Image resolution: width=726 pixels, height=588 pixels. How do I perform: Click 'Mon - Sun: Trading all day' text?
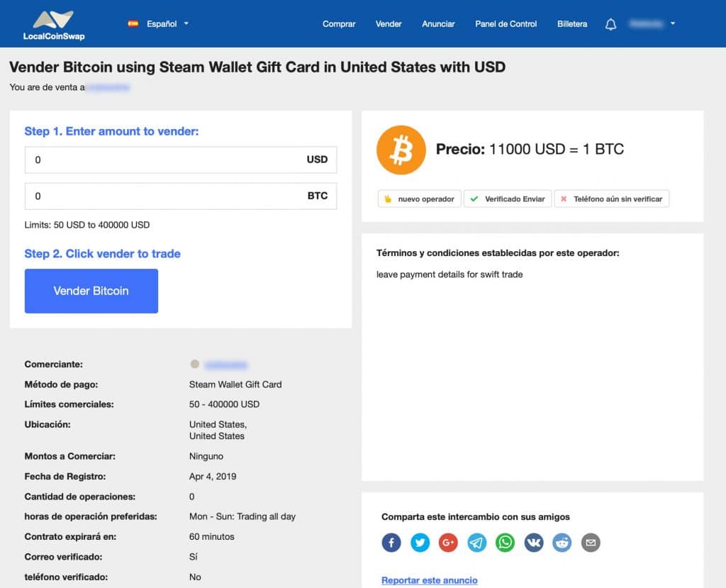click(242, 516)
